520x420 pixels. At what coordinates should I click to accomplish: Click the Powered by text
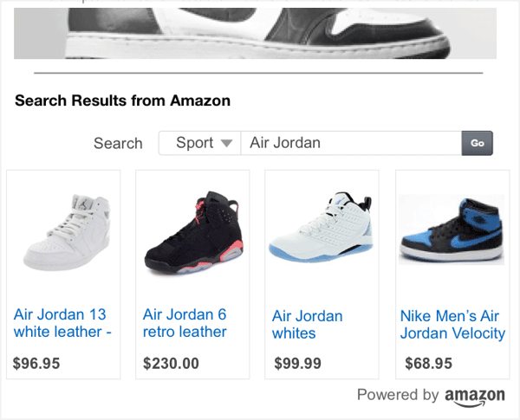[398, 395]
